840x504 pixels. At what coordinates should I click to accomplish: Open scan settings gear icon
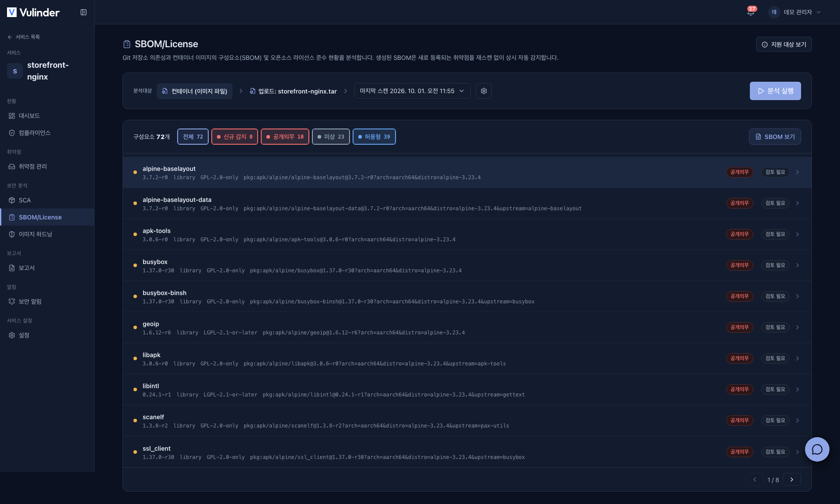coord(484,91)
